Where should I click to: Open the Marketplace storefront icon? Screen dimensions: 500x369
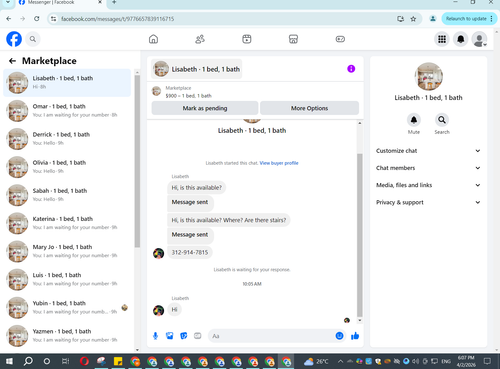pos(293,39)
